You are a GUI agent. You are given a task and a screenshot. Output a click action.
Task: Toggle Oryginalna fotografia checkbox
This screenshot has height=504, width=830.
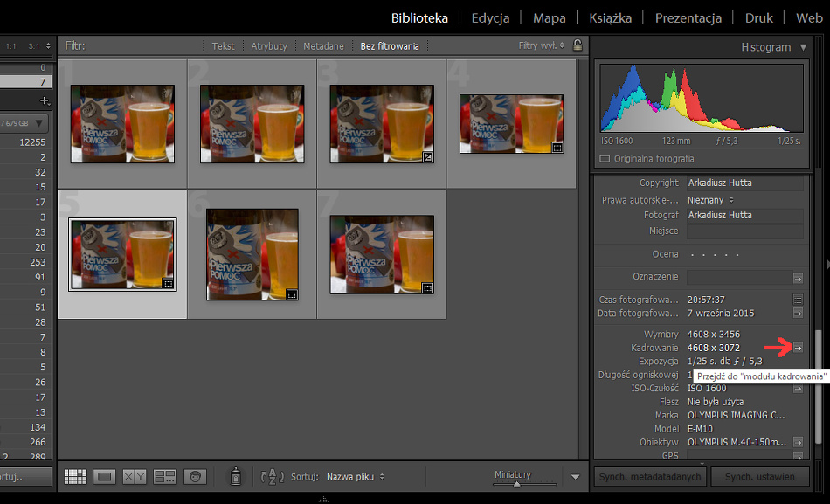605,159
